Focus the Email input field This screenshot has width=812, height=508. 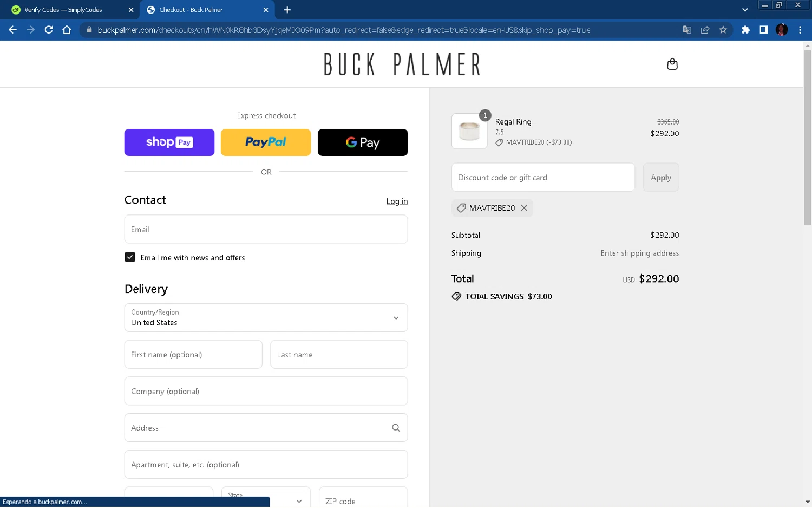click(x=266, y=229)
